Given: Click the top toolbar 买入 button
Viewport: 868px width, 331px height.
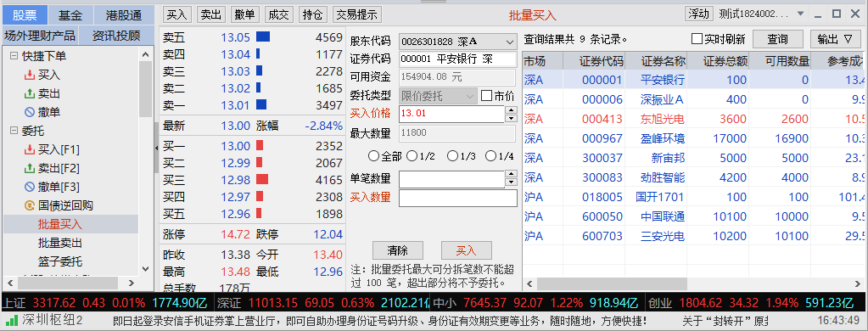Looking at the screenshot, I should (x=177, y=15).
